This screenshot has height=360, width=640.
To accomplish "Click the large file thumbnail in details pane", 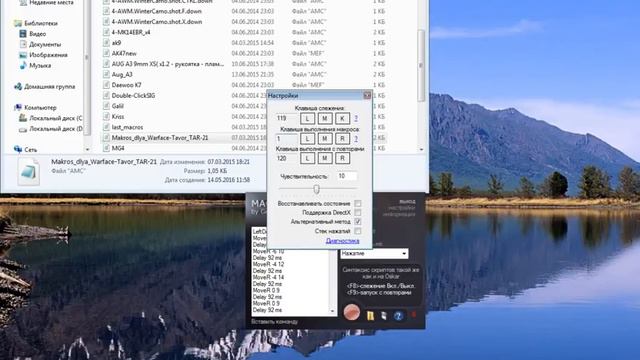I will [29, 172].
